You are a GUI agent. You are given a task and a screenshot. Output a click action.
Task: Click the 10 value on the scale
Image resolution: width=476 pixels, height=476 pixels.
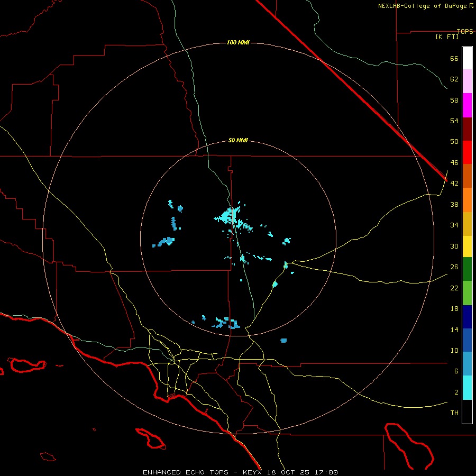pos(454,350)
